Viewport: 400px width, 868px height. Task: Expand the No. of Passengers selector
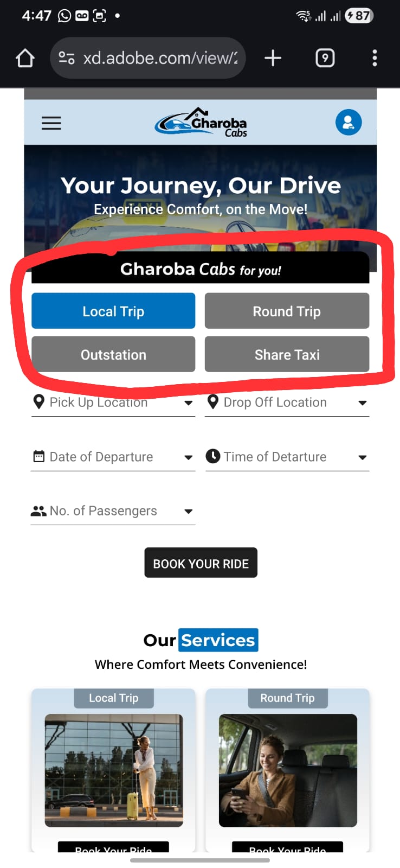click(113, 511)
